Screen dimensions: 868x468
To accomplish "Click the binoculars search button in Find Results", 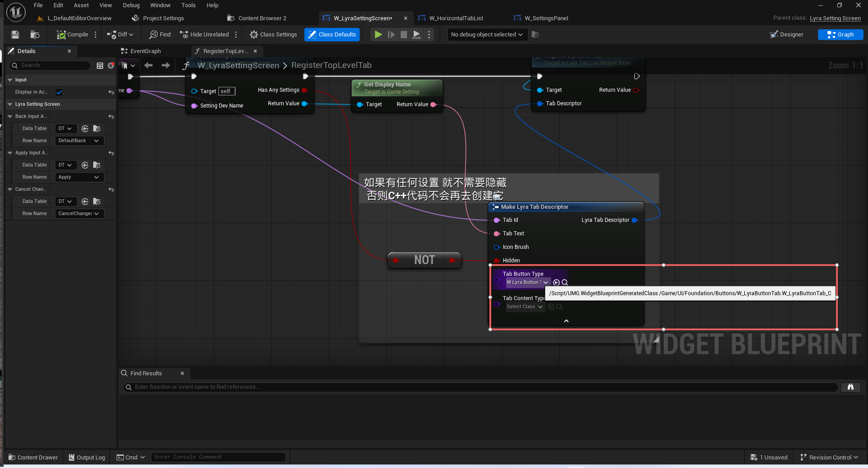I will 850,387.
